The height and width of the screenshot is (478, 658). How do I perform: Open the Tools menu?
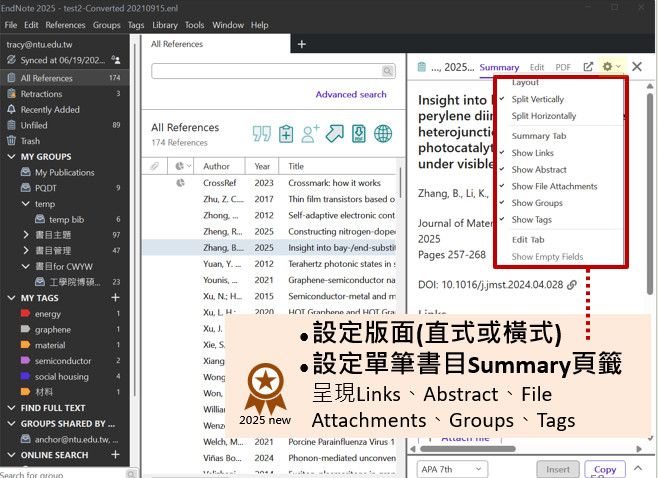(194, 25)
